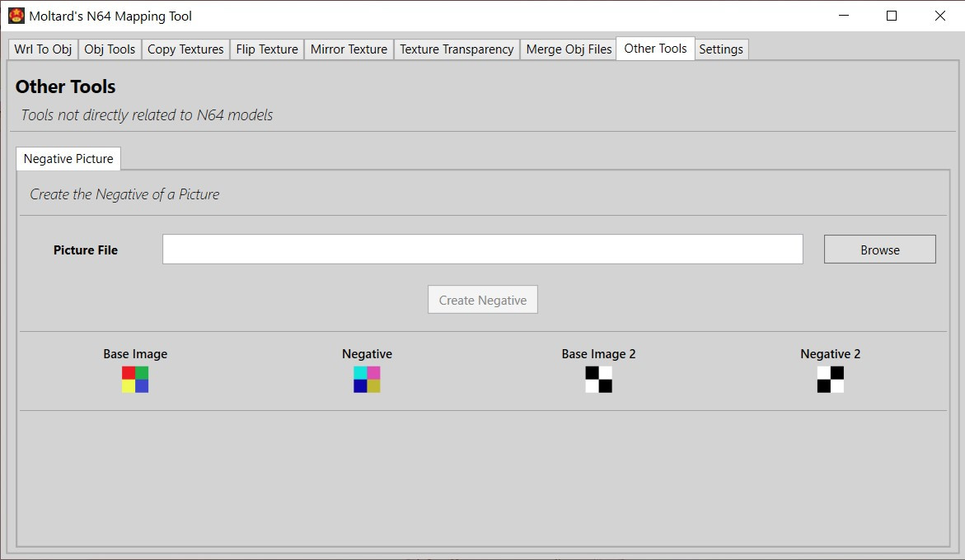Click the red app icon in the title bar
Image resolution: width=965 pixels, height=560 pixels.
coord(18,16)
